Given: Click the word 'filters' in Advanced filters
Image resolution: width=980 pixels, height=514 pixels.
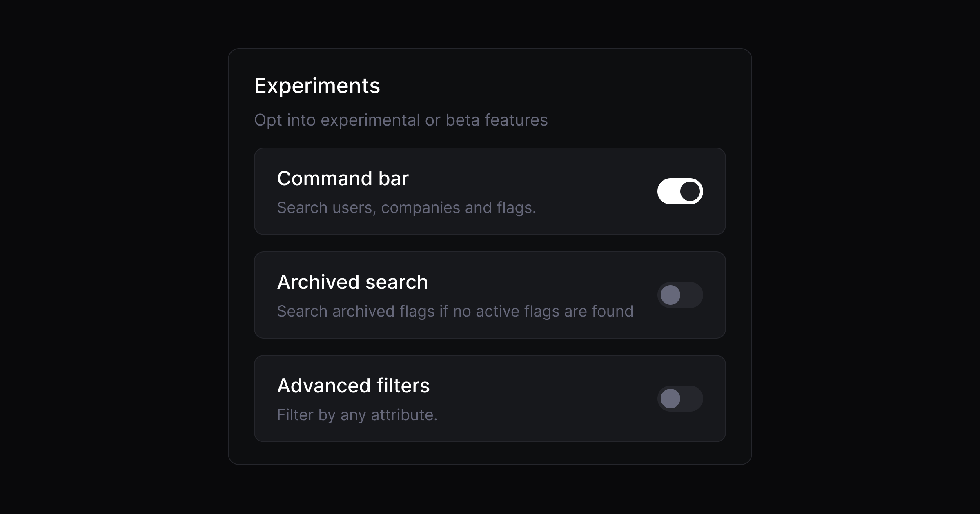Looking at the screenshot, I should pos(403,385).
